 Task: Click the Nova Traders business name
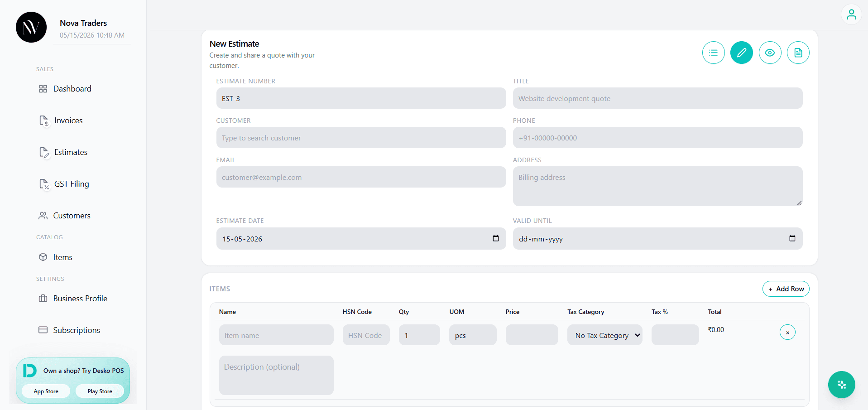tap(83, 23)
